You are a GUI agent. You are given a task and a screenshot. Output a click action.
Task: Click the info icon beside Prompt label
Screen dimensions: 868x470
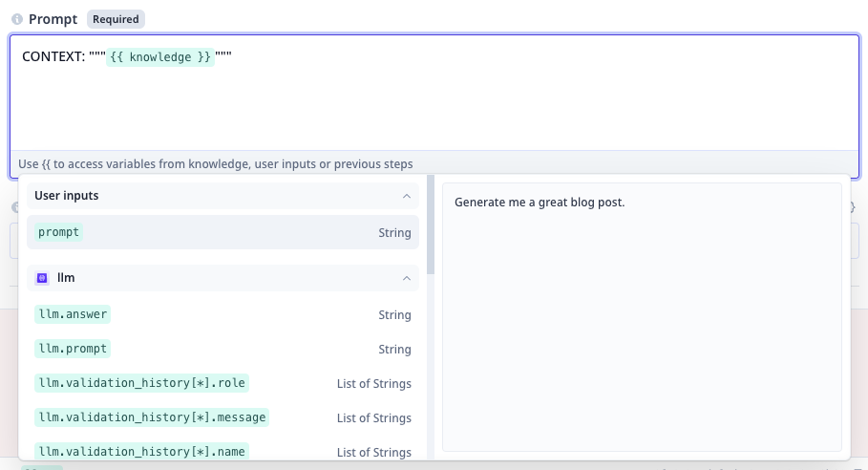coord(17,19)
